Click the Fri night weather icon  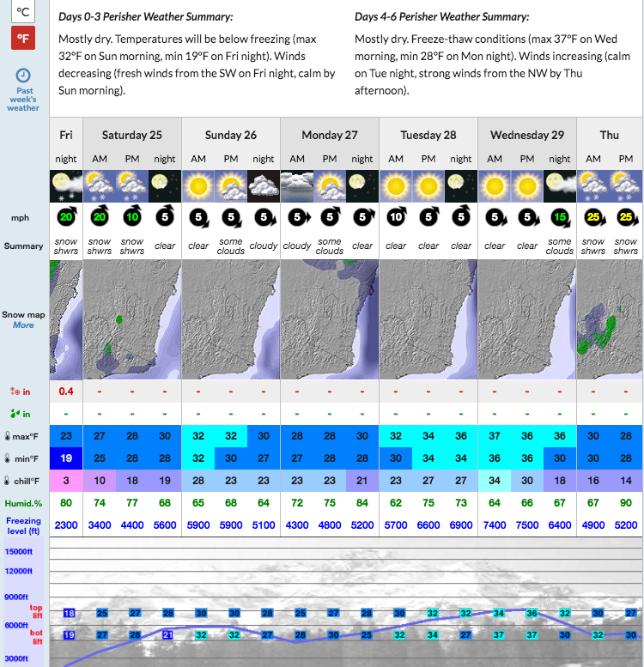(66, 186)
